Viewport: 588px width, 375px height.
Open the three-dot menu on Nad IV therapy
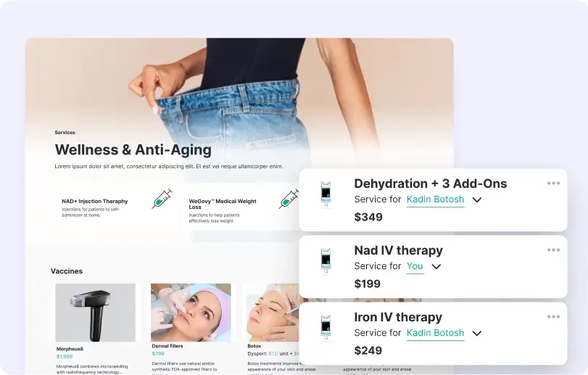pos(553,250)
